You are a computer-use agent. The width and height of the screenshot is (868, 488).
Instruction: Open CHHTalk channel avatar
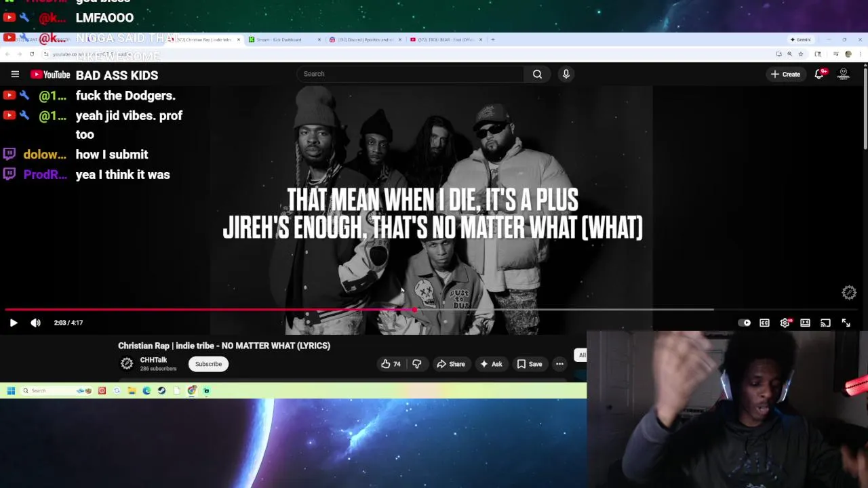pos(127,364)
